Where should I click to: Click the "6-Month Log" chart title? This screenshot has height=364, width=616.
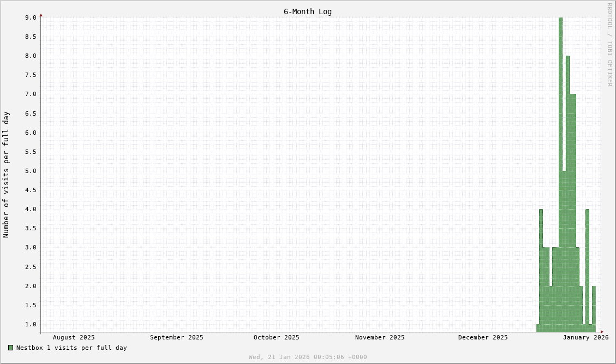coord(307,11)
